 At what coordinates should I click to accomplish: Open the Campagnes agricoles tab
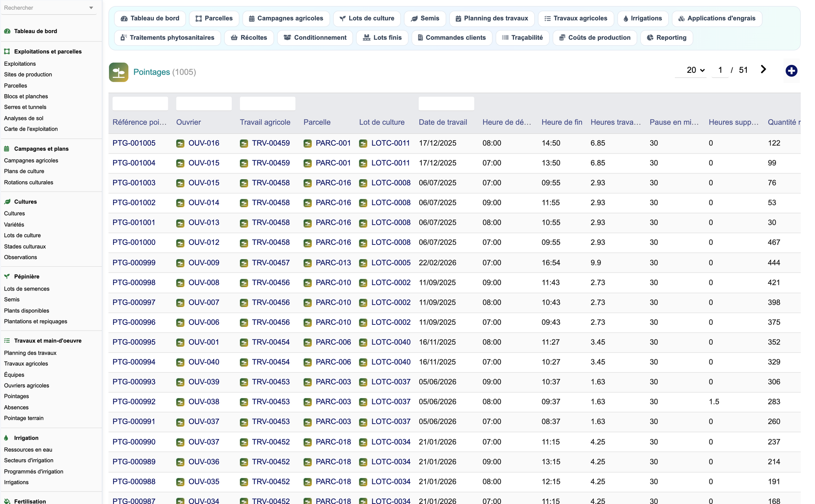(x=286, y=18)
